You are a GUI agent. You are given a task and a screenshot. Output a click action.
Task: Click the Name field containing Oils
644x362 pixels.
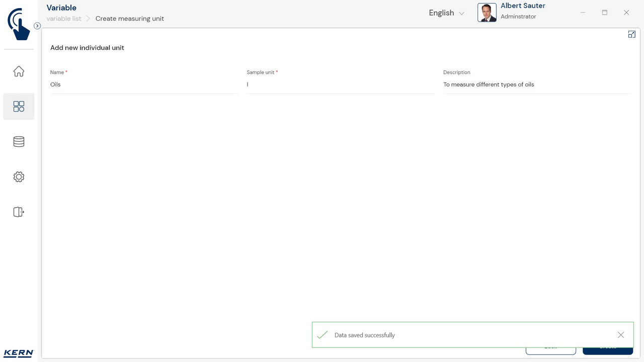144,84
